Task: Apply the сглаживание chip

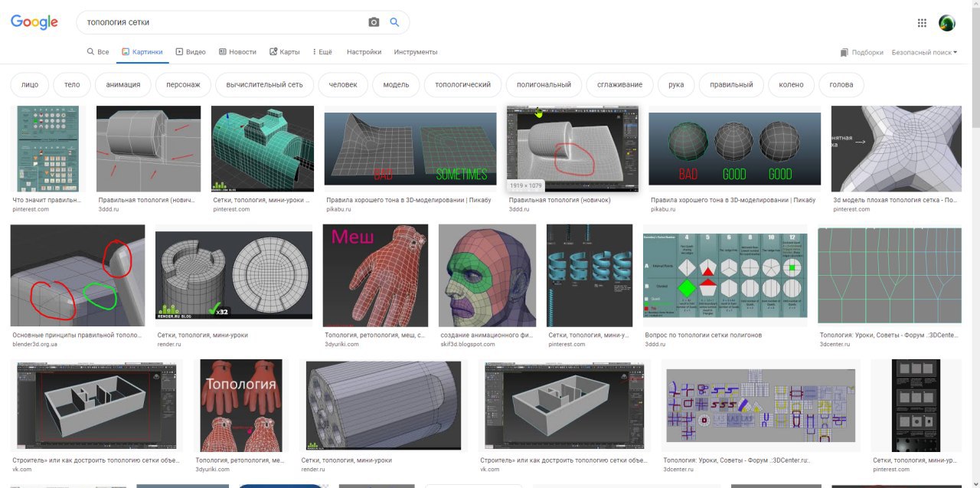Action: [x=619, y=84]
